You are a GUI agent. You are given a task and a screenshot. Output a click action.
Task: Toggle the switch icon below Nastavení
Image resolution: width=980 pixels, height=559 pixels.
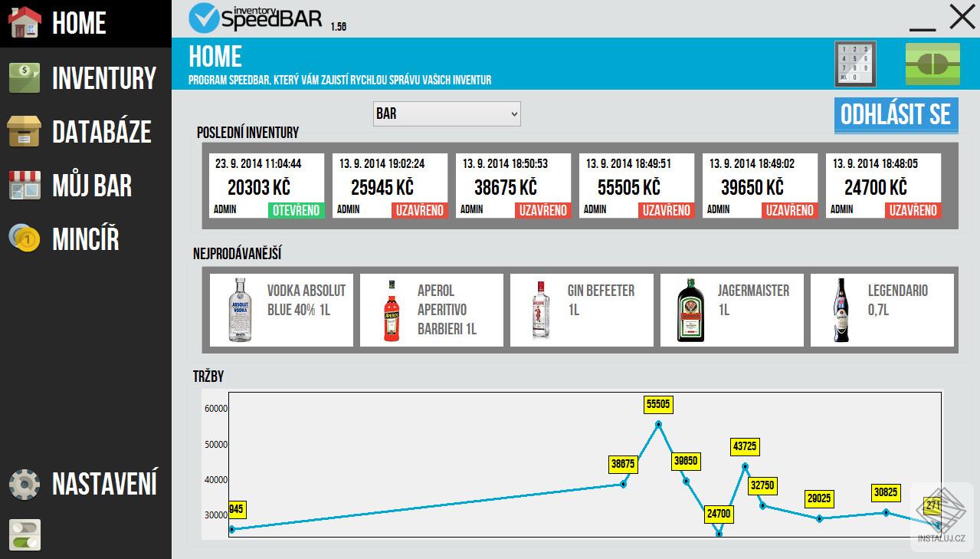click(x=25, y=535)
